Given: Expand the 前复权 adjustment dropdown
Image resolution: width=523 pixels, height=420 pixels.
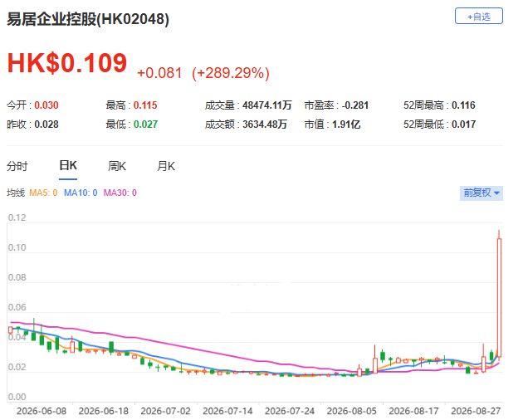Looking at the screenshot, I should [x=481, y=193].
